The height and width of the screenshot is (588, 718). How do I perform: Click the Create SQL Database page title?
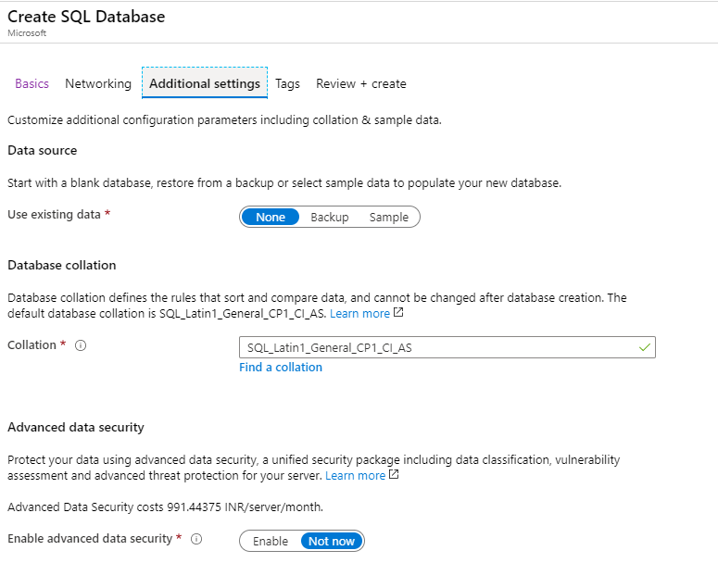[86, 17]
